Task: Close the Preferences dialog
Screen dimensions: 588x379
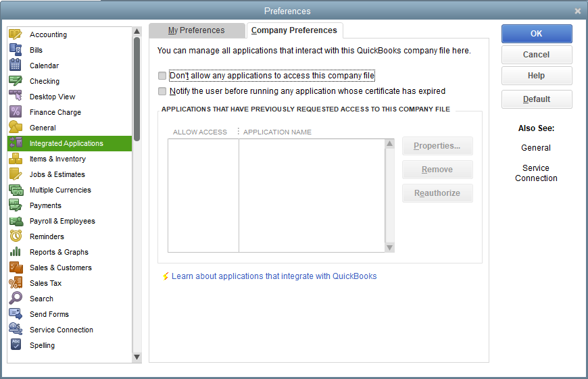Action: 578,11
